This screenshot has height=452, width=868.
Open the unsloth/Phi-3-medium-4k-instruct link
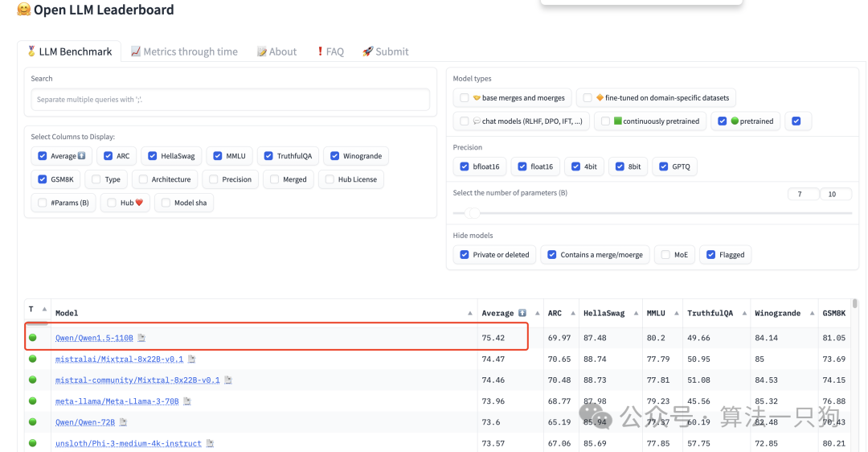129,443
